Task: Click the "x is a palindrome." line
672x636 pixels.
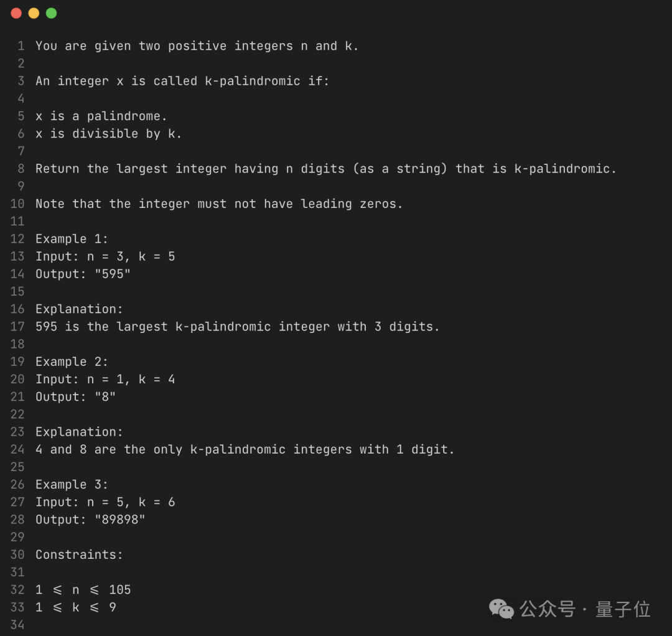Action: pyautogui.click(x=101, y=116)
